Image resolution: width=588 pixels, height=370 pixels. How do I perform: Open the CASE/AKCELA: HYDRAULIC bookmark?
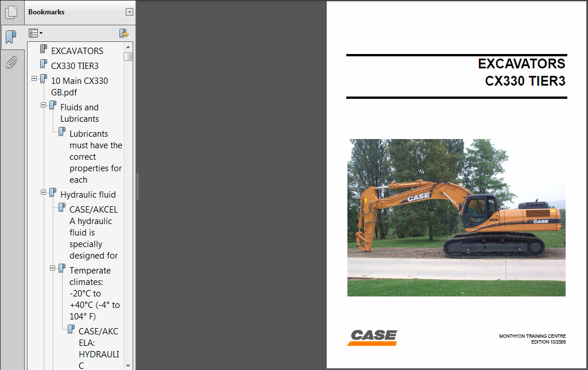click(x=99, y=348)
